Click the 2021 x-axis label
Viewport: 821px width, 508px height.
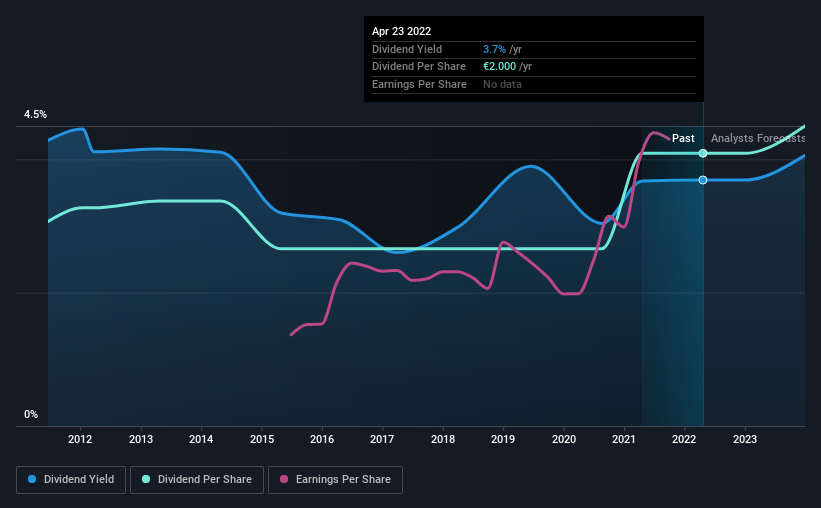[x=624, y=439]
